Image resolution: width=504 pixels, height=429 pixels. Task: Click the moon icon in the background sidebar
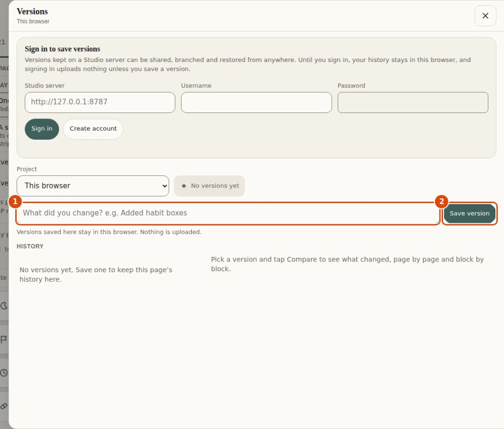(4, 306)
